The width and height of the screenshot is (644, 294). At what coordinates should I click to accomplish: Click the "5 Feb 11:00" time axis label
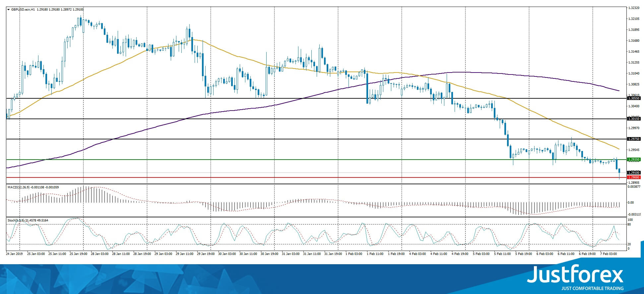click(x=502, y=254)
